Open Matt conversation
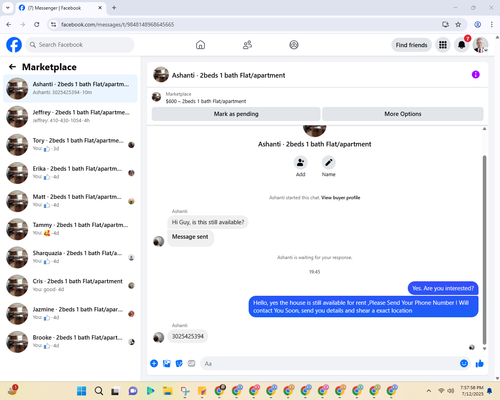The height and width of the screenshot is (400, 500). (x=70, y=201)
